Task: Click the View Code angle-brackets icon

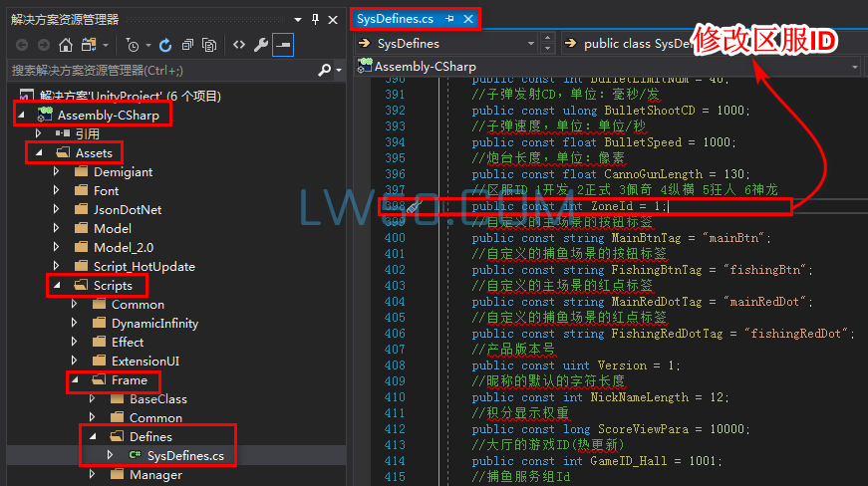Action: pyautogui.click(x=239, y=45)
